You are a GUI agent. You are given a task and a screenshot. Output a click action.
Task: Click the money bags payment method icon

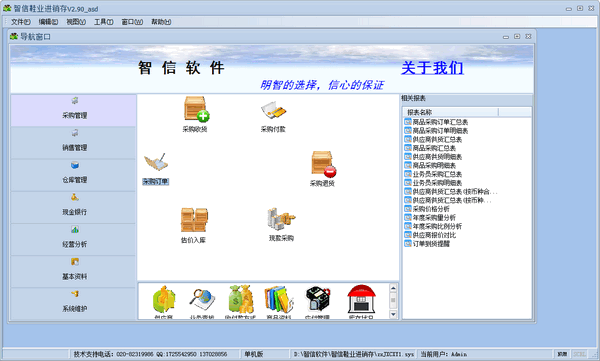240,299
